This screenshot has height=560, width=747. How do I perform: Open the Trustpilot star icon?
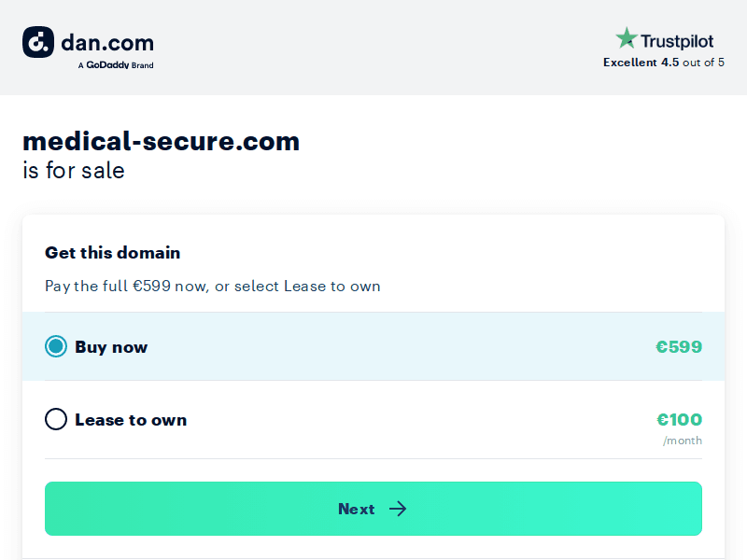coord(626,40)
